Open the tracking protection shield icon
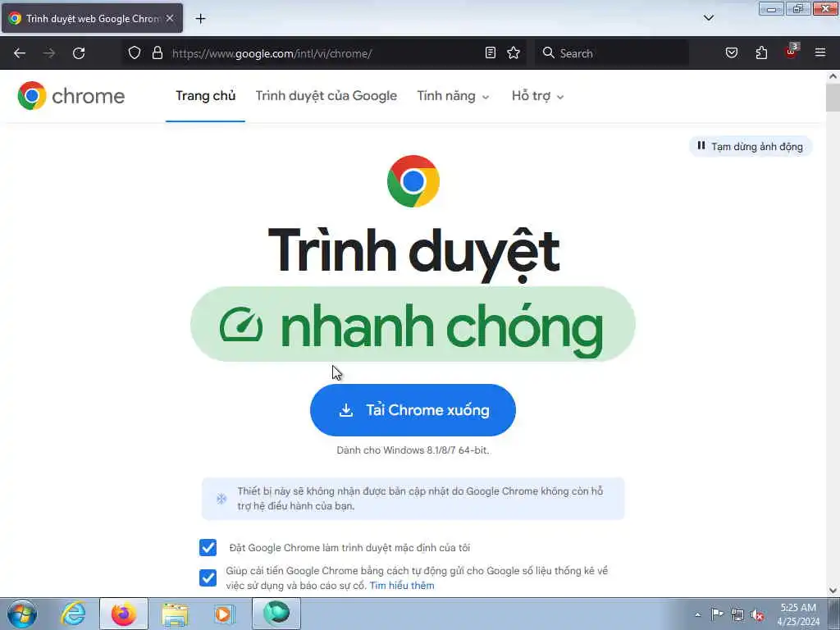Viewport: 840px width, 630px height. pos(135,52)
